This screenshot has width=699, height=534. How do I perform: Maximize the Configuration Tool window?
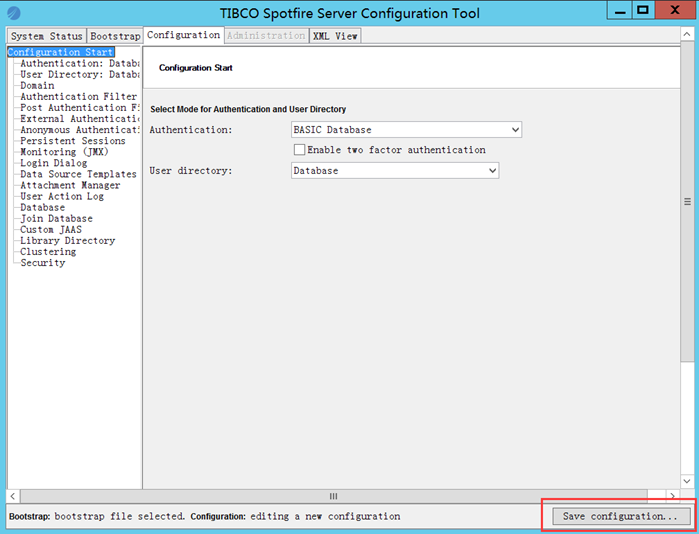[x=643, y=11]
